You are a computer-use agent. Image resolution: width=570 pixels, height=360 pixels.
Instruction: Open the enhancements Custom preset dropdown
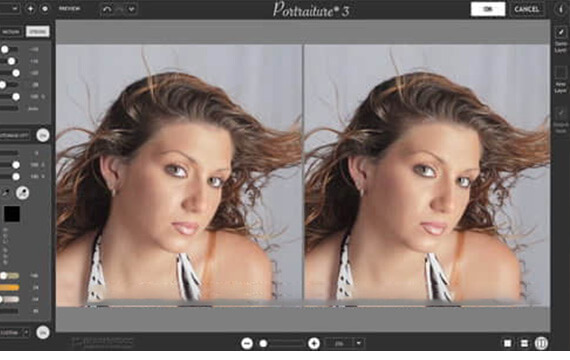15,332
